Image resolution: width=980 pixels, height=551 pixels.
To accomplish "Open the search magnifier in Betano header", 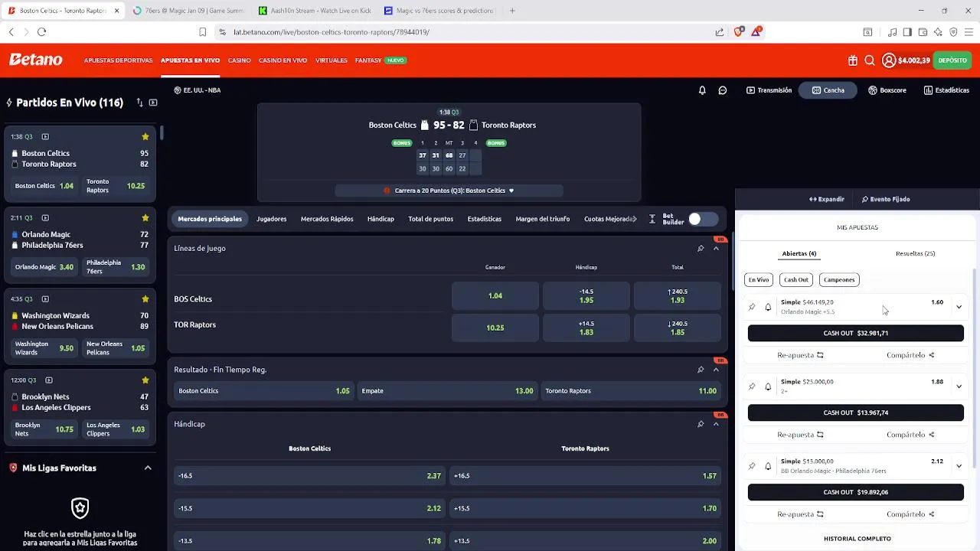I will point(870,60).
